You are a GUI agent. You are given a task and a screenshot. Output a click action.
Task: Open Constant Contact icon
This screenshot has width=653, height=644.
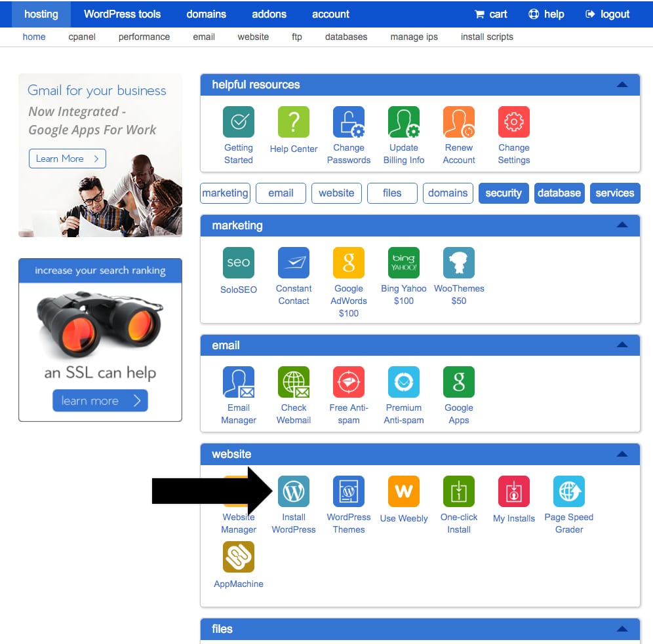tap(294, 263)
